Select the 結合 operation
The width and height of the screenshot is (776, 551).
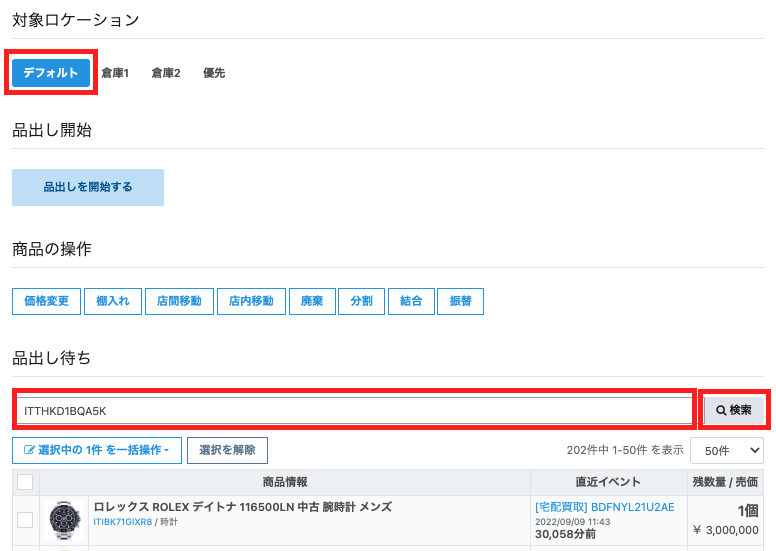[411, 301]
